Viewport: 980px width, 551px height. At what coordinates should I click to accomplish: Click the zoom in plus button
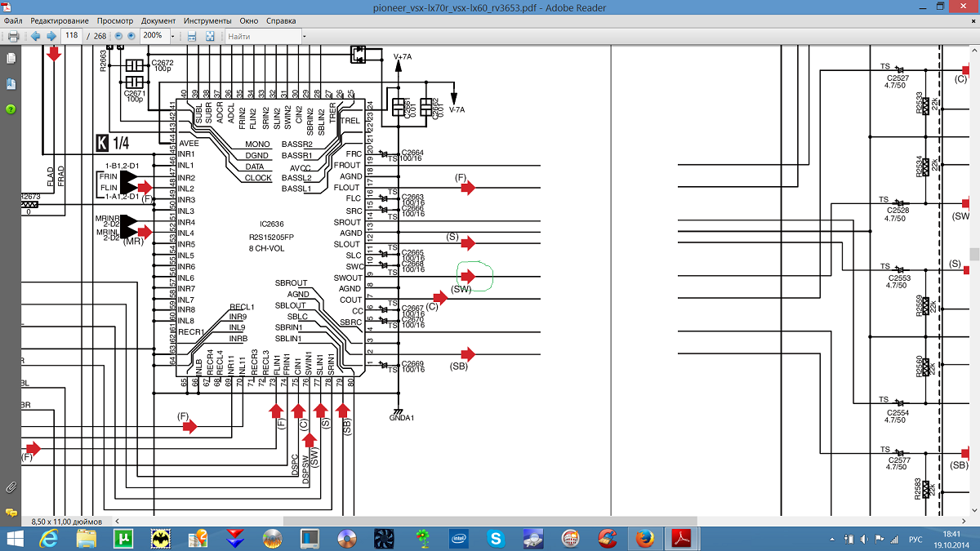pyautogui.click(x=131, y=36)
